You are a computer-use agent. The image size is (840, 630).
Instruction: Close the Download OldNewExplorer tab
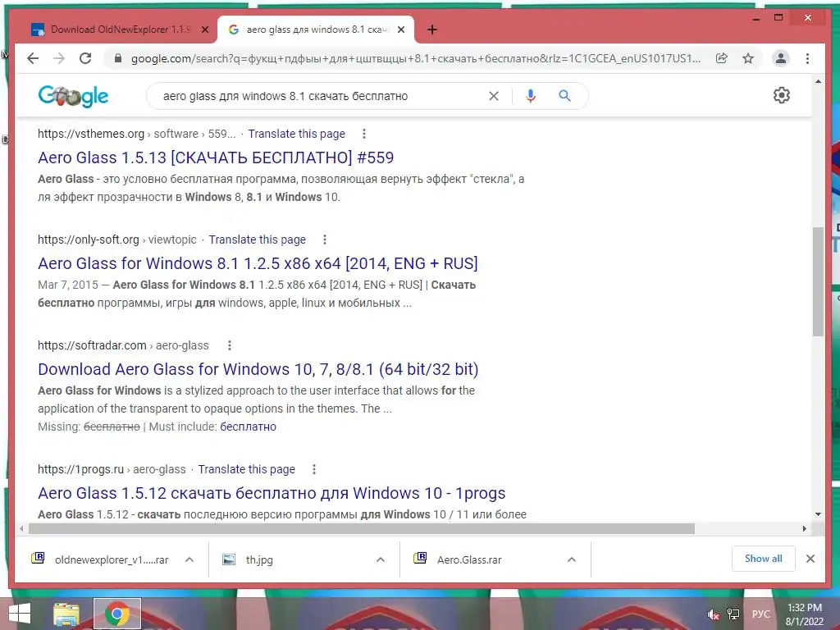tap(204, 30)
